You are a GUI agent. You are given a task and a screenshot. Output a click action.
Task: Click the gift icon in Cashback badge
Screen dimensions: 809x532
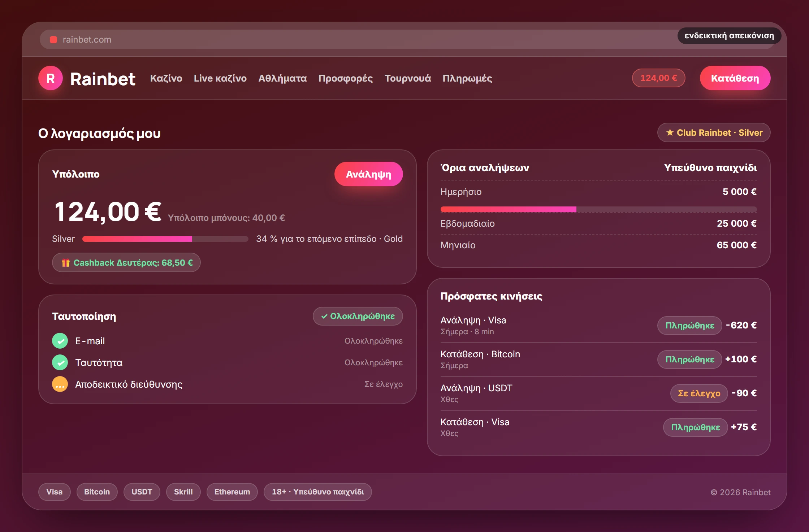point(65,263)
